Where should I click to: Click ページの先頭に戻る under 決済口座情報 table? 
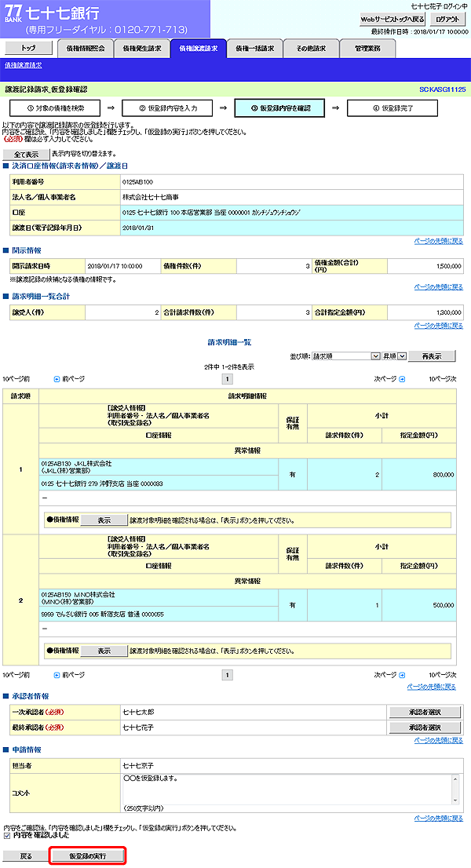coord(438,242)
